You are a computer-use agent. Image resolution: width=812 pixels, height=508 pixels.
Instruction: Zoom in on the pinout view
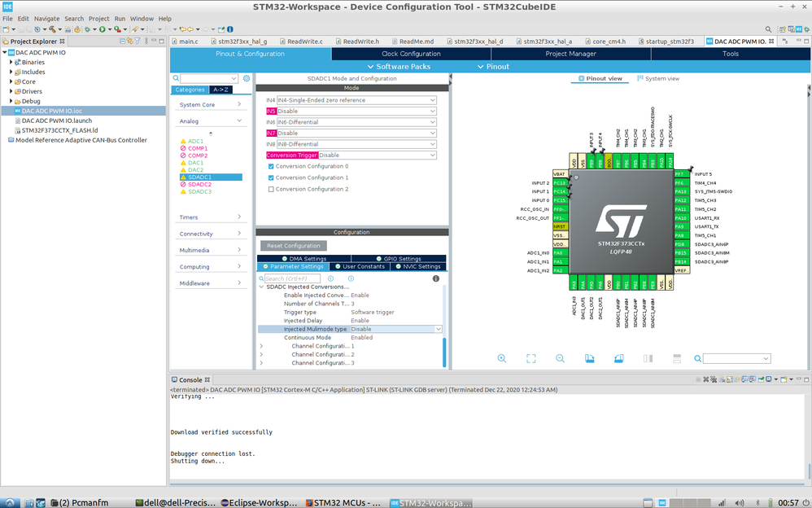[502, 358]
